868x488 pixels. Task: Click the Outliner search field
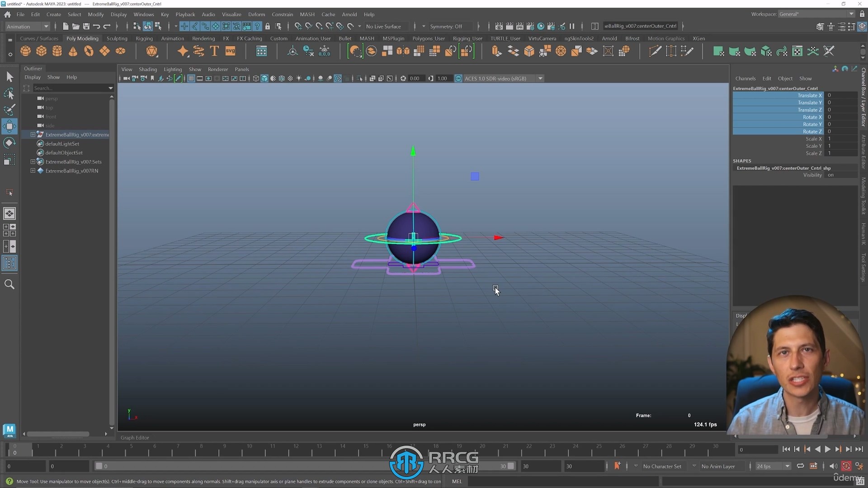[70, 88]
